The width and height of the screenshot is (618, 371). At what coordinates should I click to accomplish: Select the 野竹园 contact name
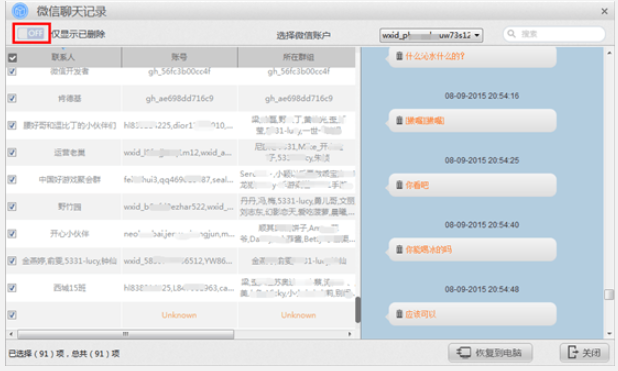coord(70,207)
